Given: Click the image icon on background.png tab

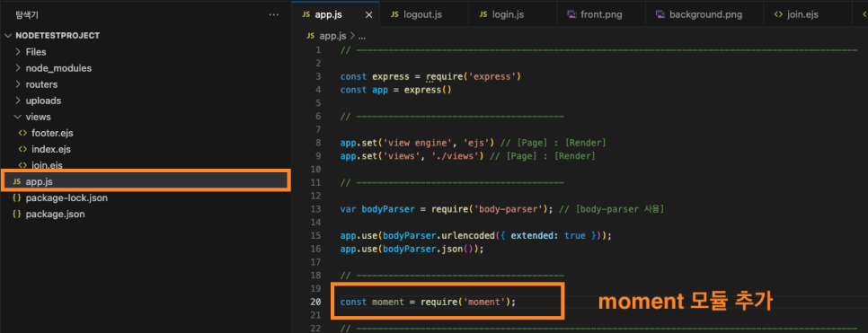Looking at the screenshot, I should tap(660, 15).
